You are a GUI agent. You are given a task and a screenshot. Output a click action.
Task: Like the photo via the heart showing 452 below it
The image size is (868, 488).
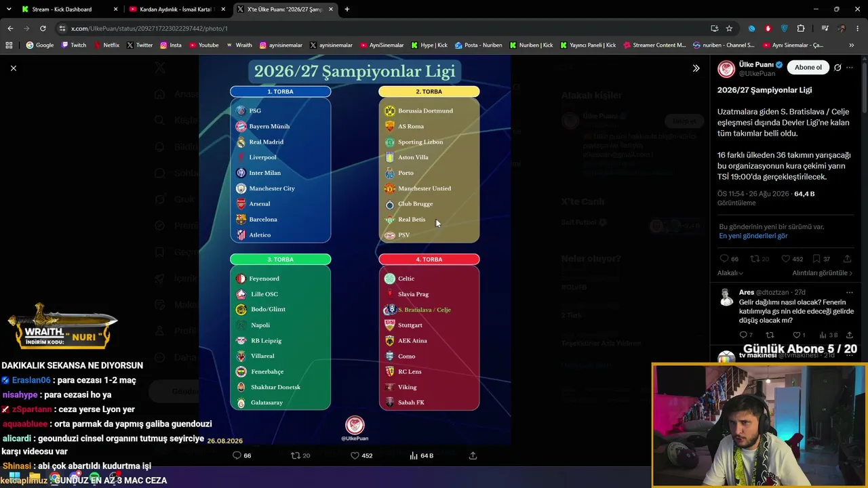pyautogui.click(x=355, y=455)
